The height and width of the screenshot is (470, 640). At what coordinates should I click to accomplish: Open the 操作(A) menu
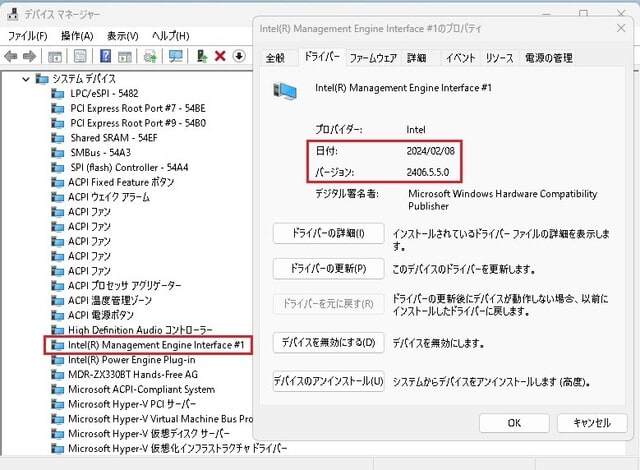pyautogui.click(x=77, y=36)
